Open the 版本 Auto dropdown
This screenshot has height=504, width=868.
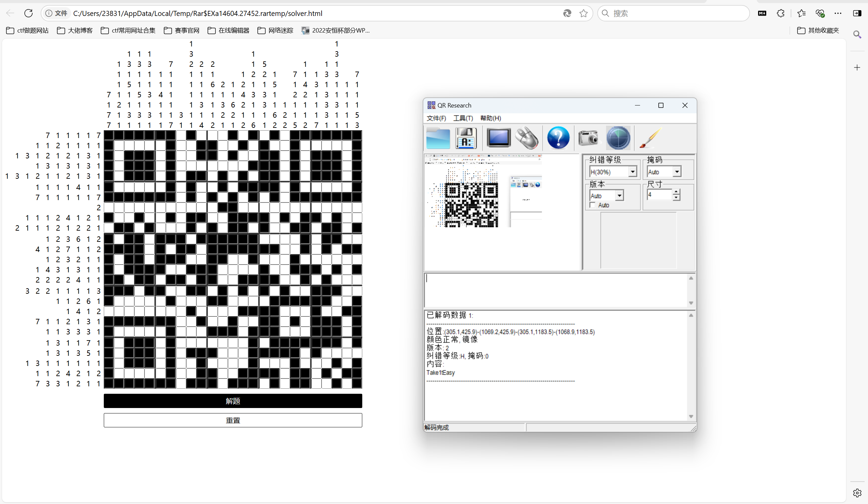(x=619, y=196)
